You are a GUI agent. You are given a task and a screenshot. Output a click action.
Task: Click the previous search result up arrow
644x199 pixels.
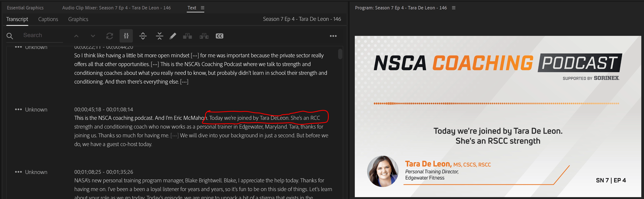click(x=76, y=36)
